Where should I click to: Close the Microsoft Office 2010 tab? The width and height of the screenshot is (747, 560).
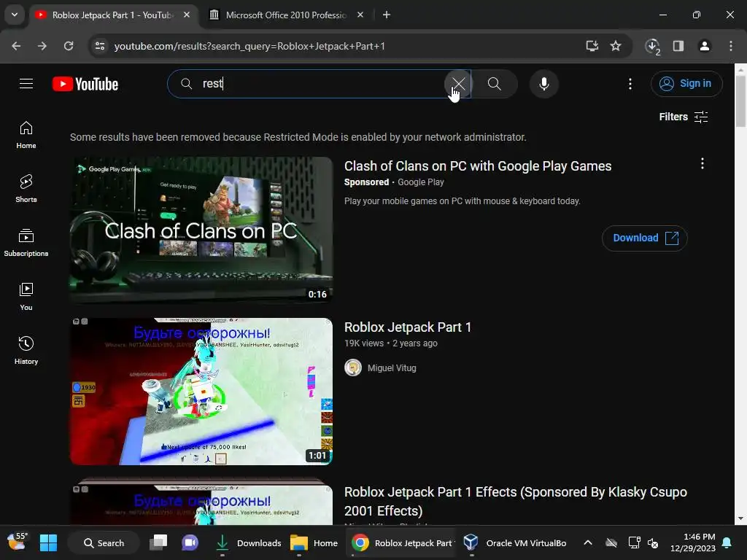[x=360, y=15]
